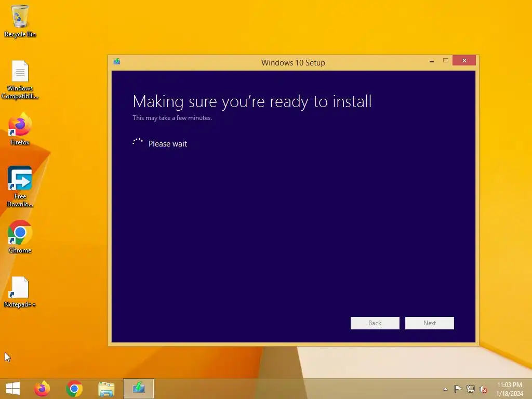Click 'This may take a few minutes.' text
The width and height of the screenshot is (532, 399).
tap(172, 118)
